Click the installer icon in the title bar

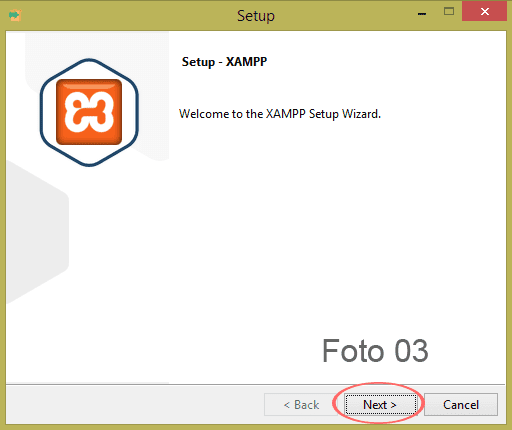pos(15,15)
